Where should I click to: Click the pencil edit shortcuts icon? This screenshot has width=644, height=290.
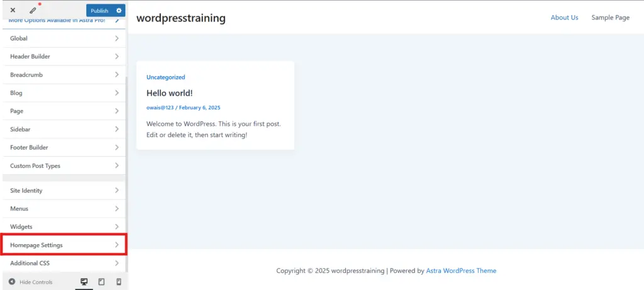(33, 10)
